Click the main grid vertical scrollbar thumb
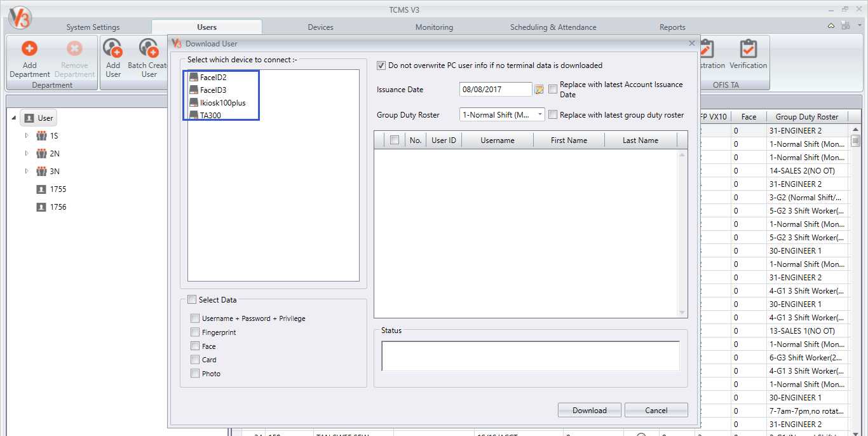868x436 pixels. coord(855,140)
